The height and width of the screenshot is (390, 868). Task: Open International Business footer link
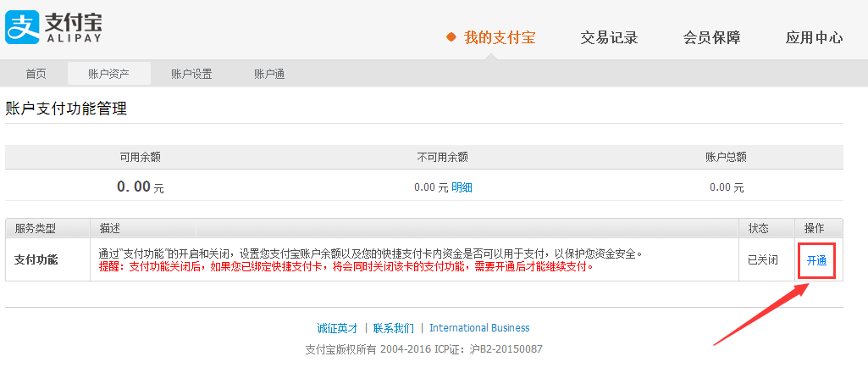(x=479, y=328)
